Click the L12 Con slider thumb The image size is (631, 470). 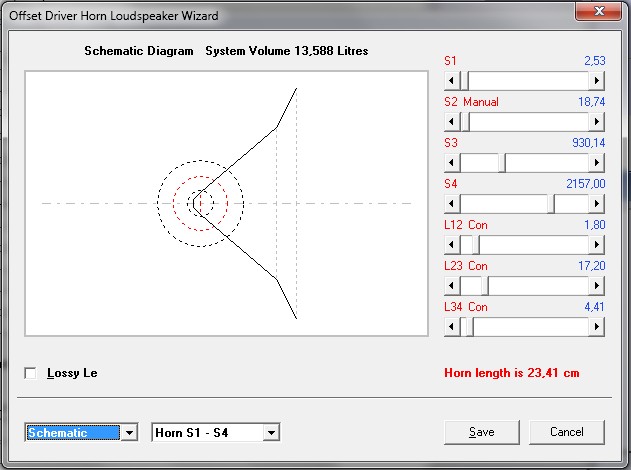(x=475, y=245)
